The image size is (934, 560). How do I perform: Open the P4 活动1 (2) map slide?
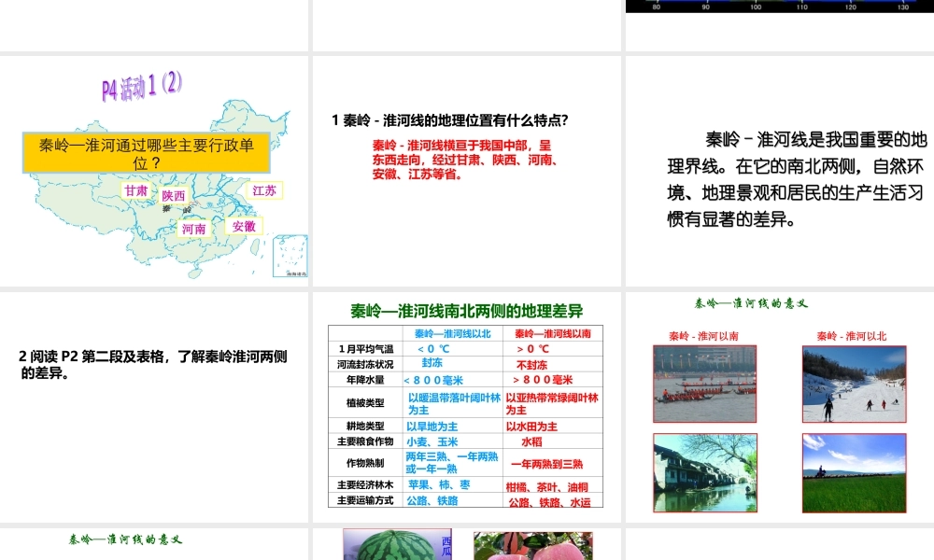(x=154, y=172)
